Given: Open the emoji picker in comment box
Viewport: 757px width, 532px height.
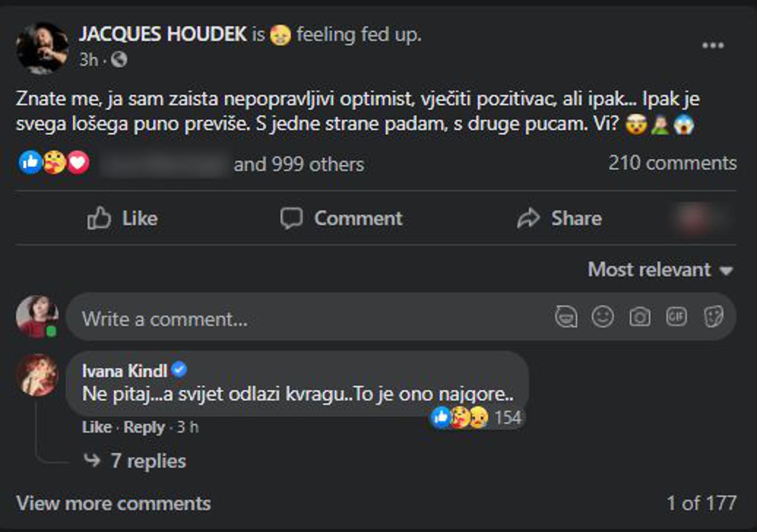Looking at the screenshot, I should click(x=602, y=317).
